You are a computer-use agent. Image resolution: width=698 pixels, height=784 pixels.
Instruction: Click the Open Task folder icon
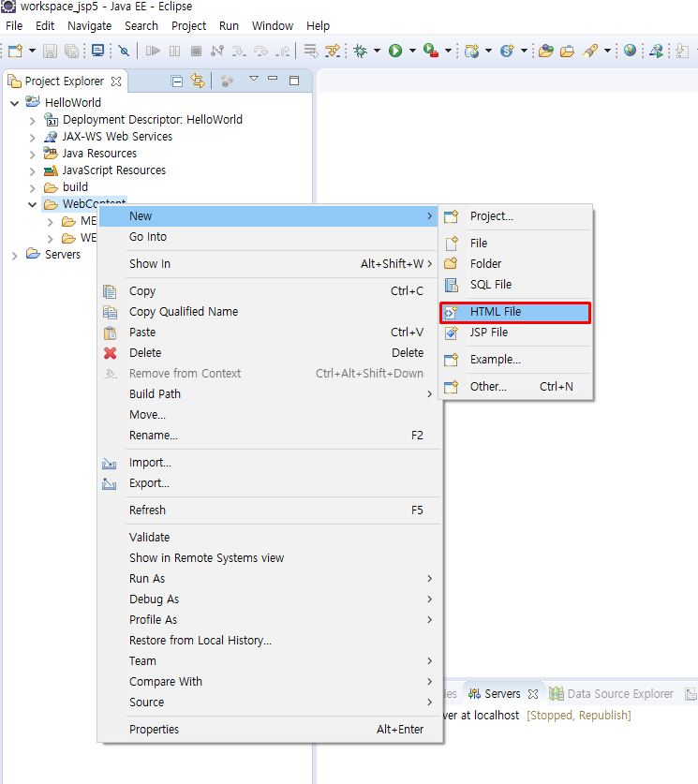coord(567,51)
